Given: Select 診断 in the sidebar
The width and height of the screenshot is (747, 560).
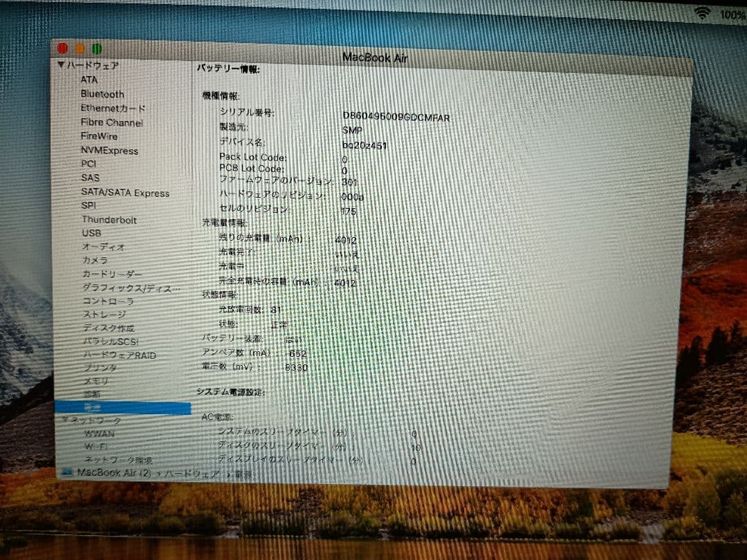Looking at the screenshot, I should pyautogui.click(x=92, y=394).
